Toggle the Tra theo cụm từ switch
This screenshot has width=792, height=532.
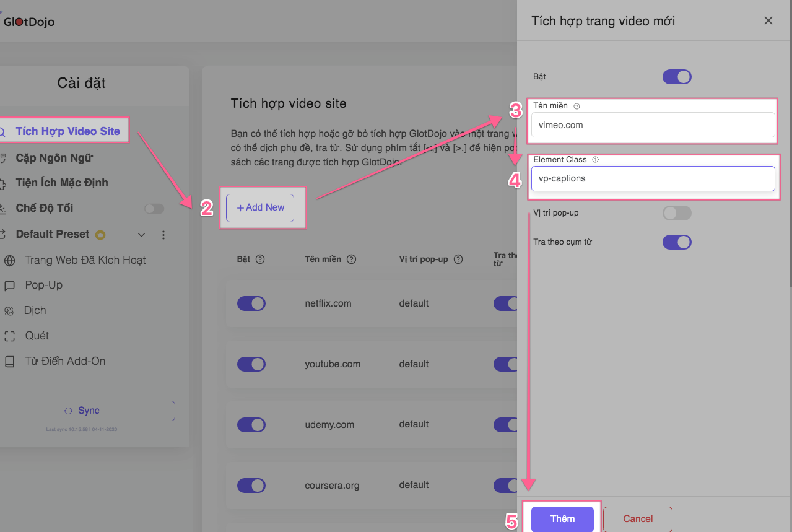(x=677, y=242)
